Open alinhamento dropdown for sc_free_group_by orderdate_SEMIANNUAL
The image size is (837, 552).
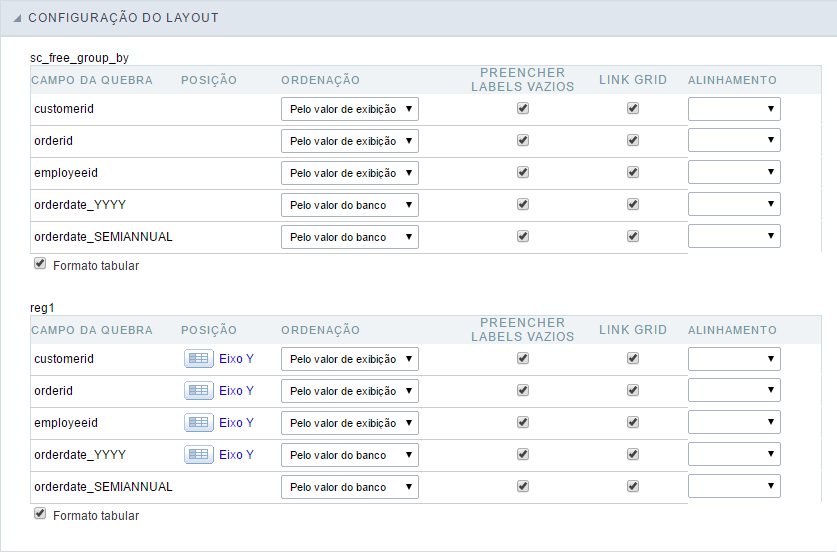click(x=734, y=236)
